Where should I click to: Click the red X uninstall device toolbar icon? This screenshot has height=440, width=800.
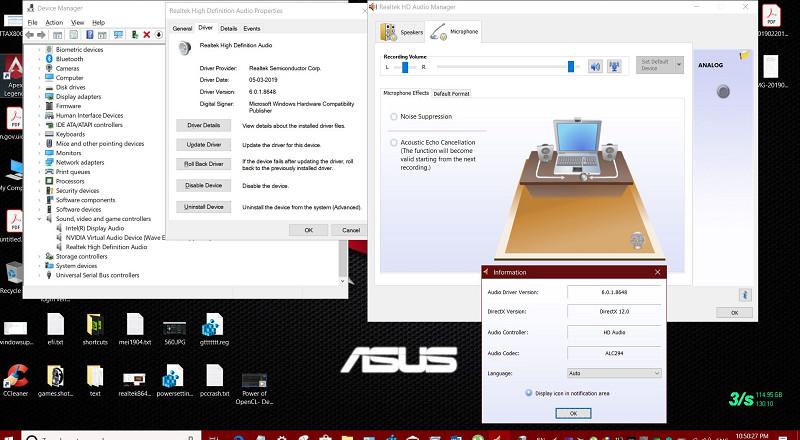click(x=148, y=34)
